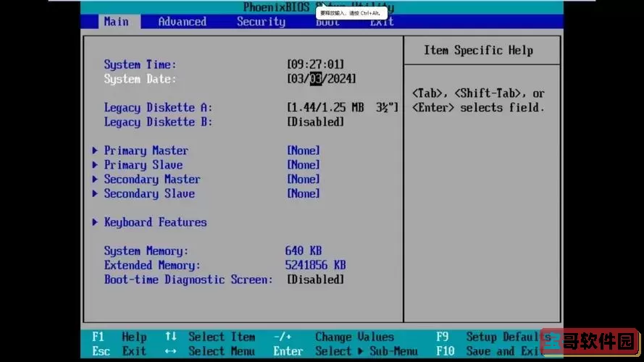The image size is (644, 362).
Task: Expand the Secondary Slave submenu arrow
Action: pos(95,194)
